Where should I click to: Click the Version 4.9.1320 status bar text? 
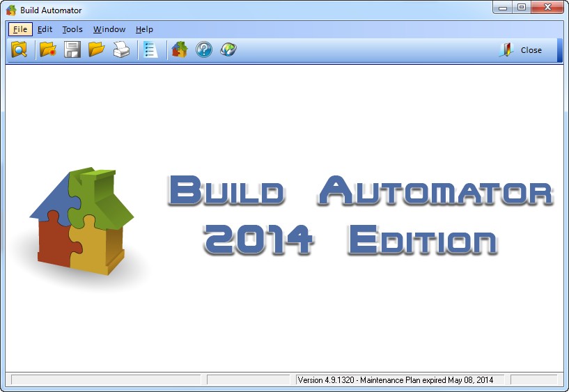(x=396, y=380)
